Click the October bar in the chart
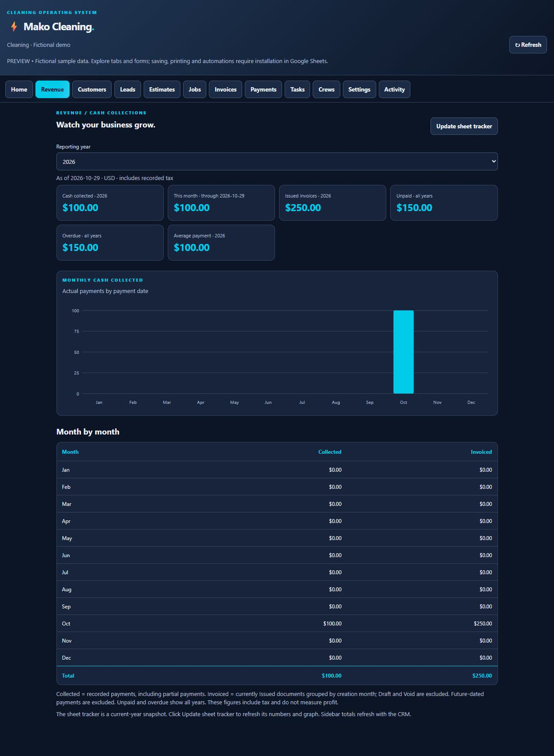The image size is (554, 756). [x=403, y=352]
